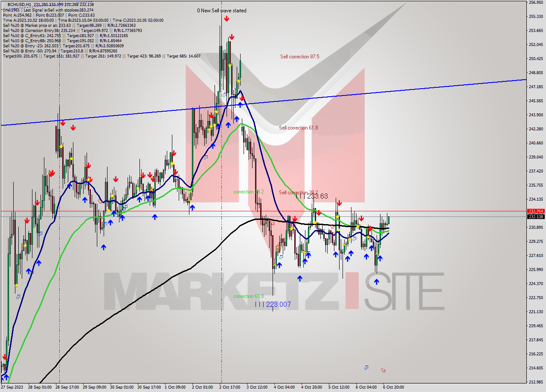Click the 219.465 price axis value

click(x=536, y=326)
